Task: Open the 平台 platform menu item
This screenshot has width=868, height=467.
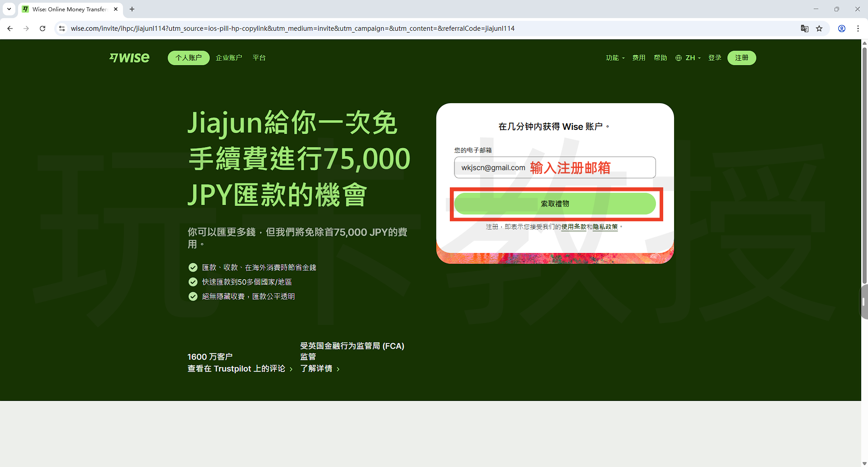Action: (259, 58)
